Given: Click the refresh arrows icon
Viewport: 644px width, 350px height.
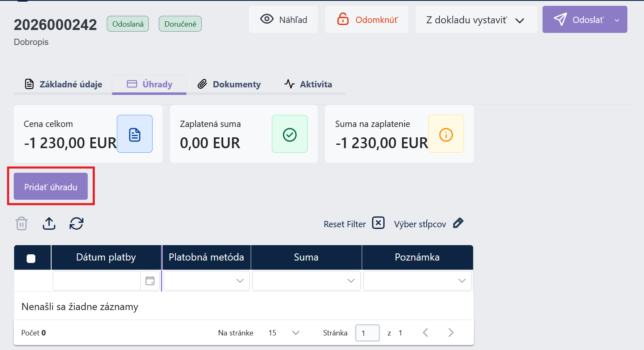Looking at the screenshot, I should coord(76,223).
